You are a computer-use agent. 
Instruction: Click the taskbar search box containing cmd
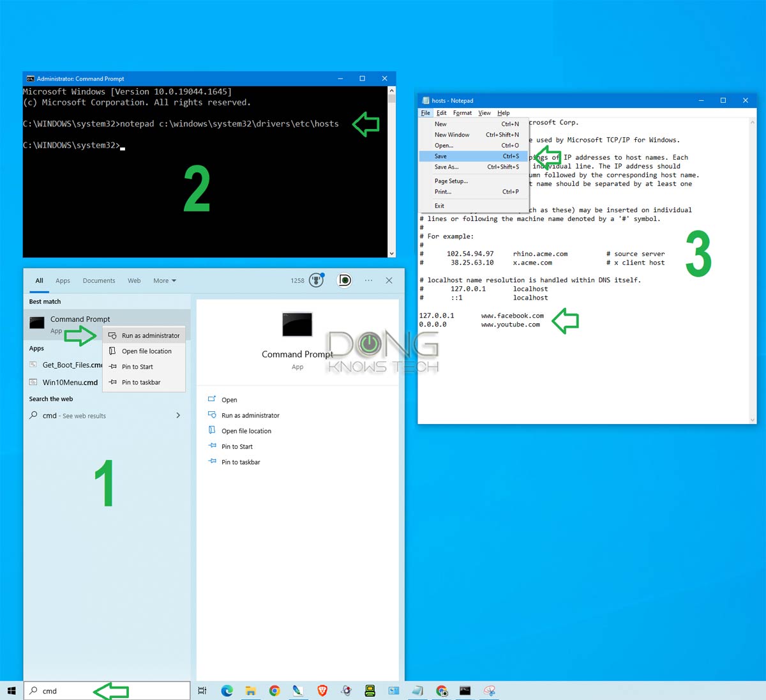pyautogui.click(x=107, y=690)
